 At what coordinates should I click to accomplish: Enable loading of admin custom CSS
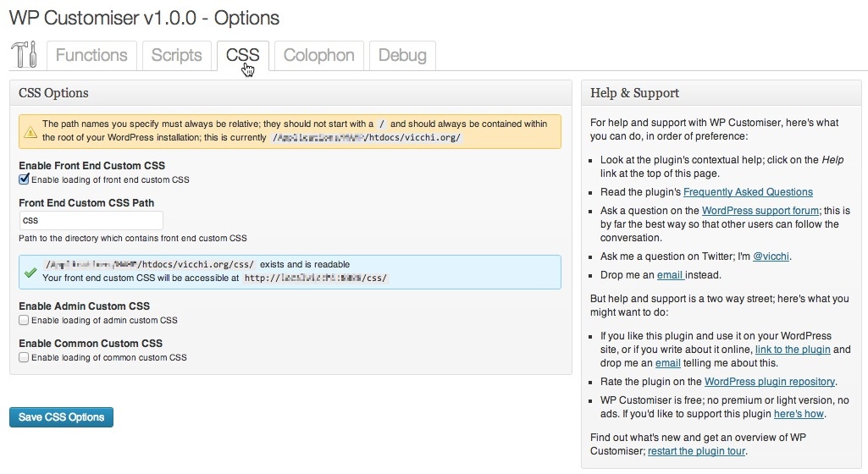coord(24,321)
